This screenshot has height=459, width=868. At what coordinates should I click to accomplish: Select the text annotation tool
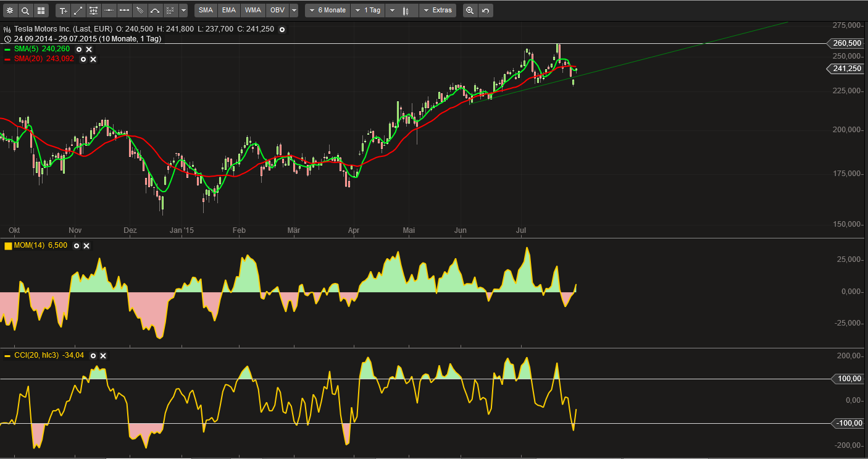[x=63, y=11]
